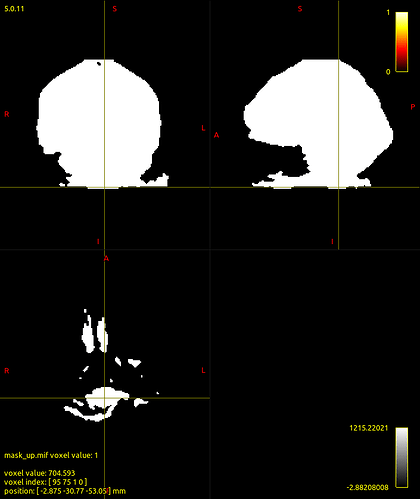Click the mask_up.mif voxel value label
420x499 pixels.
pos(51,455)
